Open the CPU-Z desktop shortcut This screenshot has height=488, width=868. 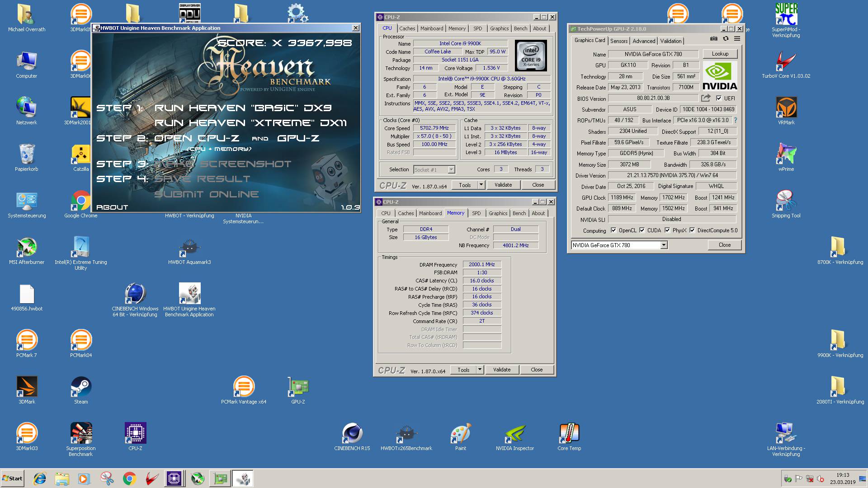coord(135,437)
